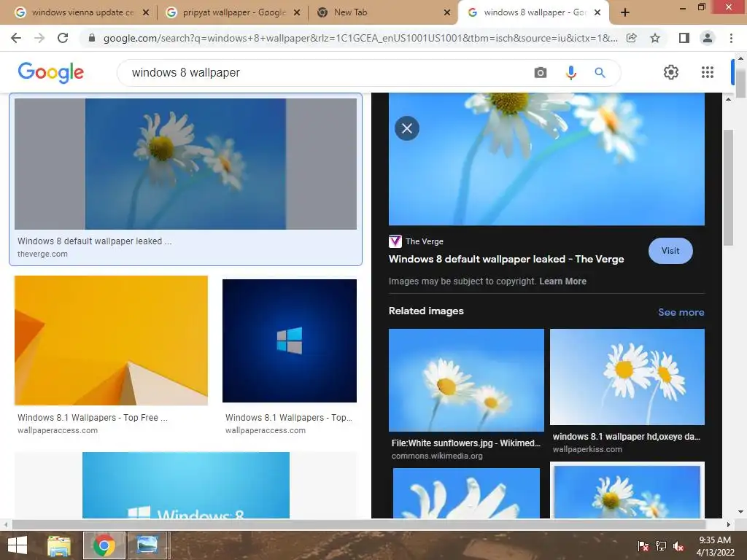This screenshot has width=747, height=560.
Task: Click the clock showing 9:35 AM
Action: click(x=715, y=540)
